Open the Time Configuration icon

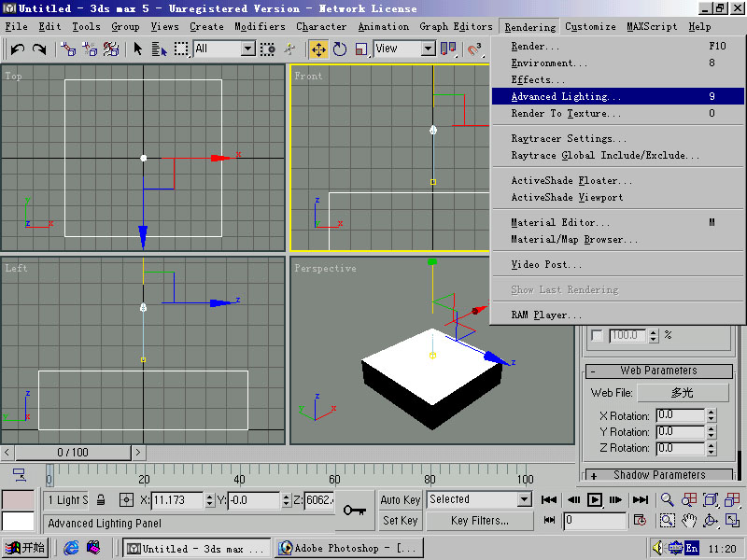[640, 520]
